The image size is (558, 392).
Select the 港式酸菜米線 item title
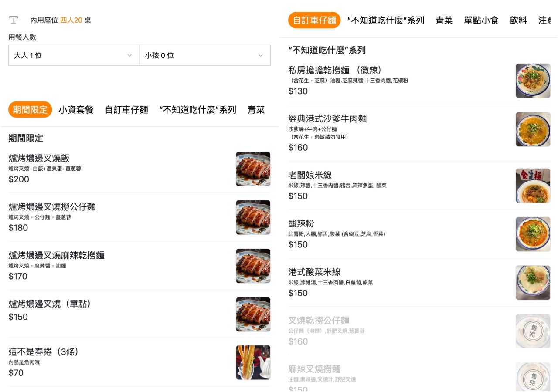pyautogui.click(x=314, y=272)
